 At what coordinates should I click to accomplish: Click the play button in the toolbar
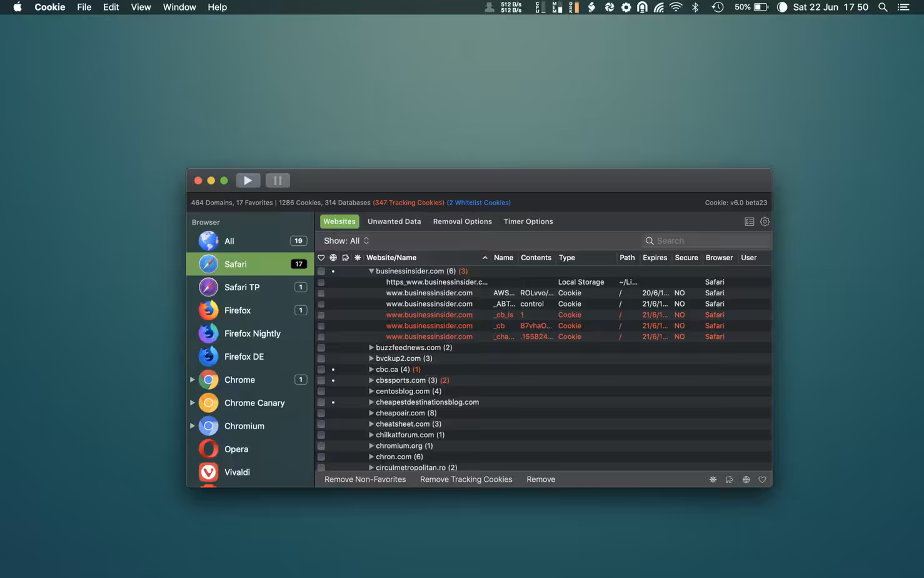[x=248, y=180]
